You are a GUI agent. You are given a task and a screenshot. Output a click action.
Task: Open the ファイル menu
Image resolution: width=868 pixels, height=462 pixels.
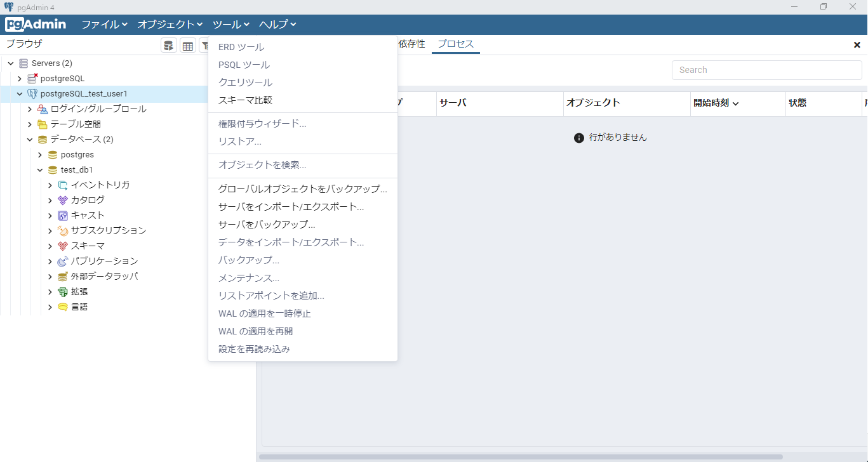point(105,25)
